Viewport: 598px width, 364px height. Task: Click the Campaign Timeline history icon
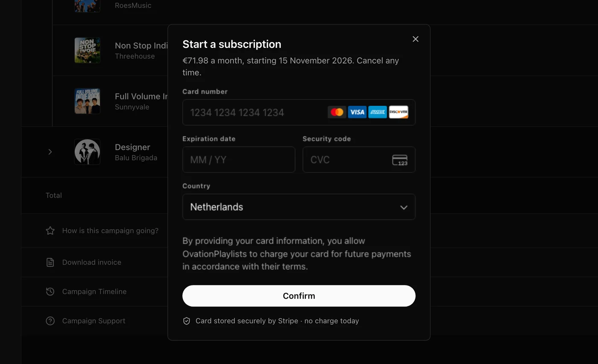click(x=50, y=291)
